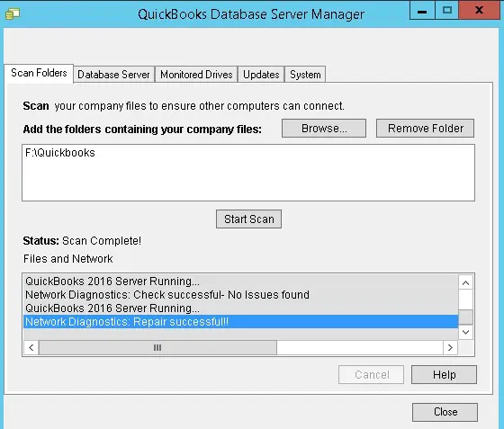
Task: Click the horizontal scroll right arrow
Action: (x=450, y=347)
